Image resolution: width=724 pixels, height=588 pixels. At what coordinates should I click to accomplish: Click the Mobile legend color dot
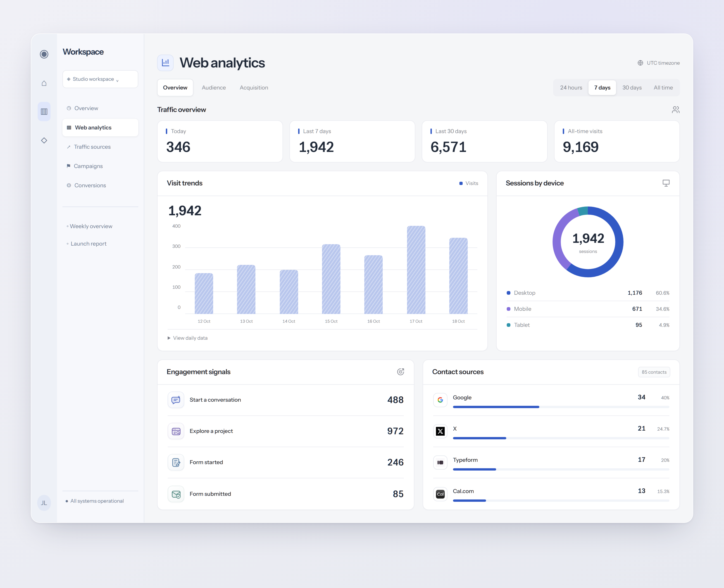click(x=509, y=309)
